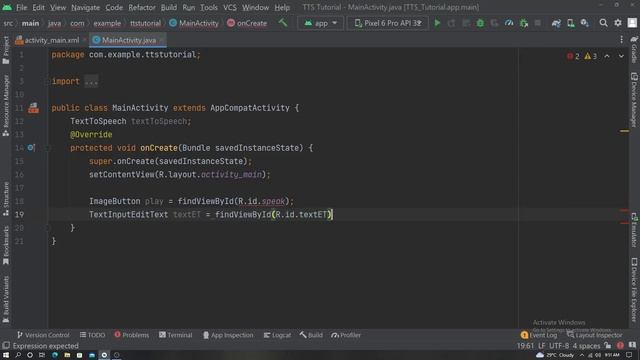Toggle the Gradle side panel

tap(634, 50)
